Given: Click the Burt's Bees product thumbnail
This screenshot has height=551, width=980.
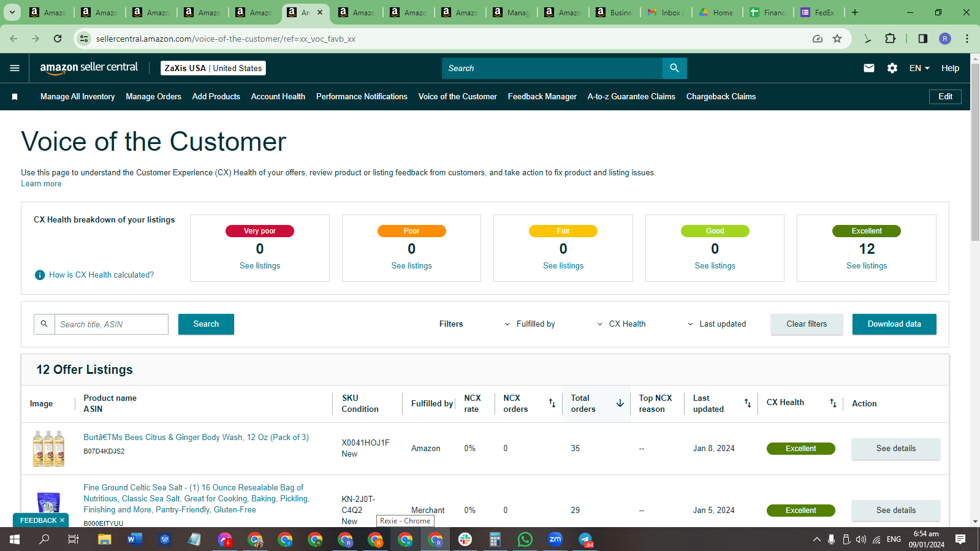Looking at the screenshot, I should click(x=48, y=449).
